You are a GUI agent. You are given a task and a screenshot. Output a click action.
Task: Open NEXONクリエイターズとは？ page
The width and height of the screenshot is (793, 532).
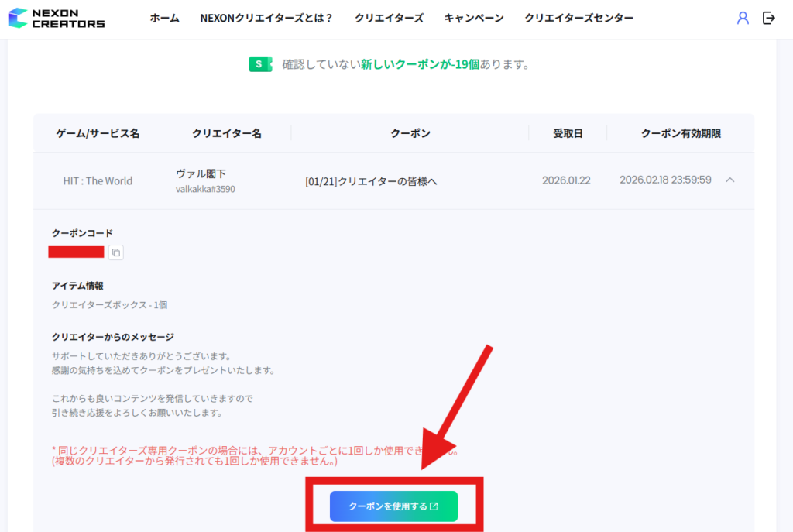click(266, 18)
